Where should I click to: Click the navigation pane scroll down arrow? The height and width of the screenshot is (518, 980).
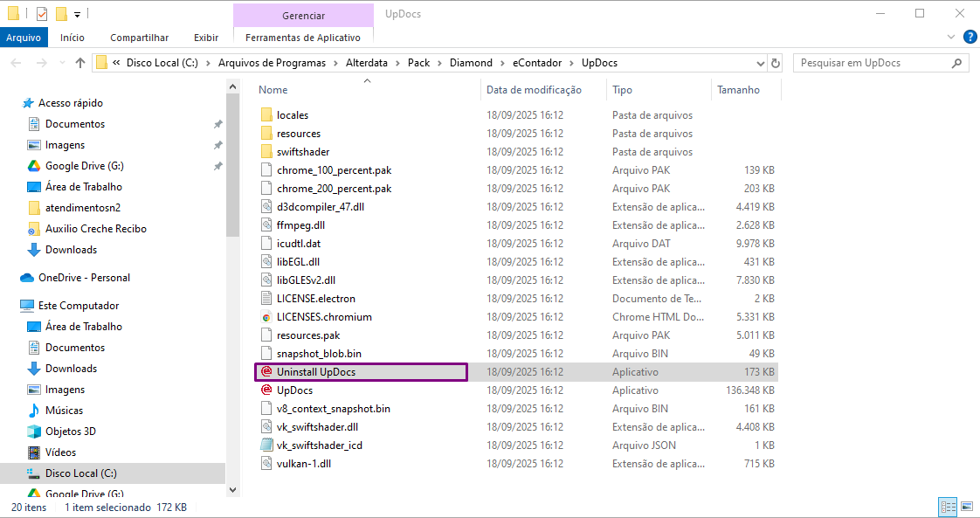233,491
